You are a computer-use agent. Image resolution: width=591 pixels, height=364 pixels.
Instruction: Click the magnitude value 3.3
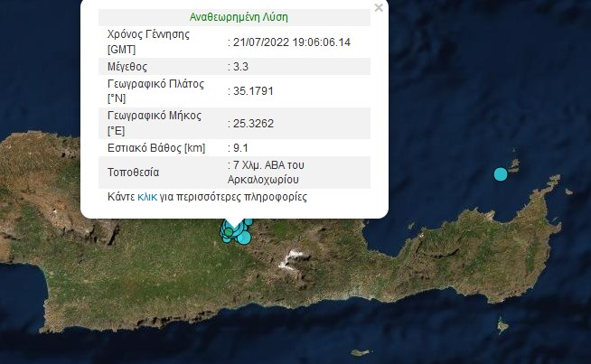tap(239, 66)
